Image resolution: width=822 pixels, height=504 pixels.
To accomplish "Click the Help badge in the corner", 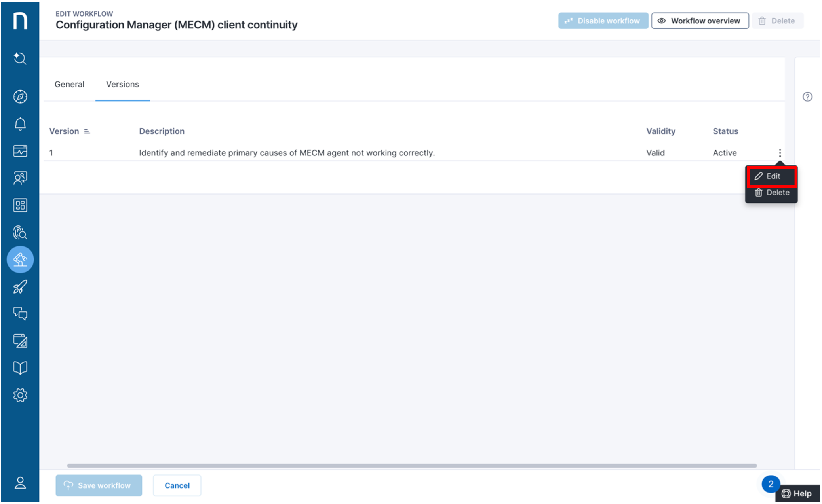I will [x=797, y=493].
